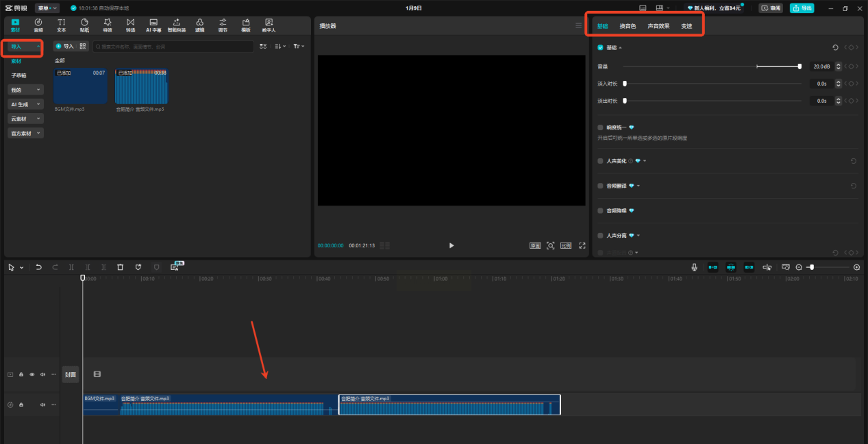Click the 音量 volume slider handle
The height and width of the screenshot is (444, 868).
[x=799, y=66]
